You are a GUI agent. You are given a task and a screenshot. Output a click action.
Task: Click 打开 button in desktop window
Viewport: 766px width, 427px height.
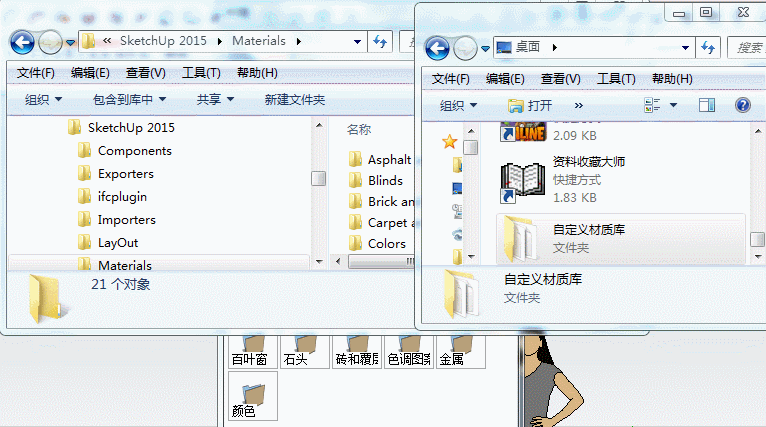(x=530, y=106)
